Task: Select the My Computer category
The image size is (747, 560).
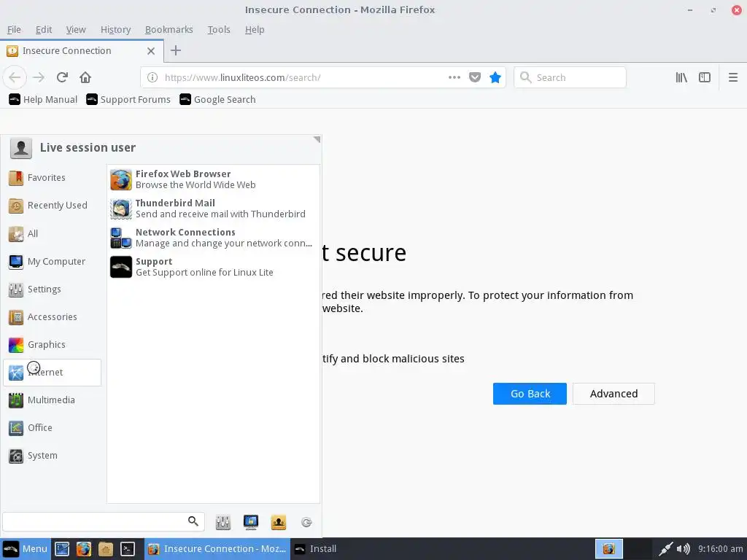Action: point(52,262)
